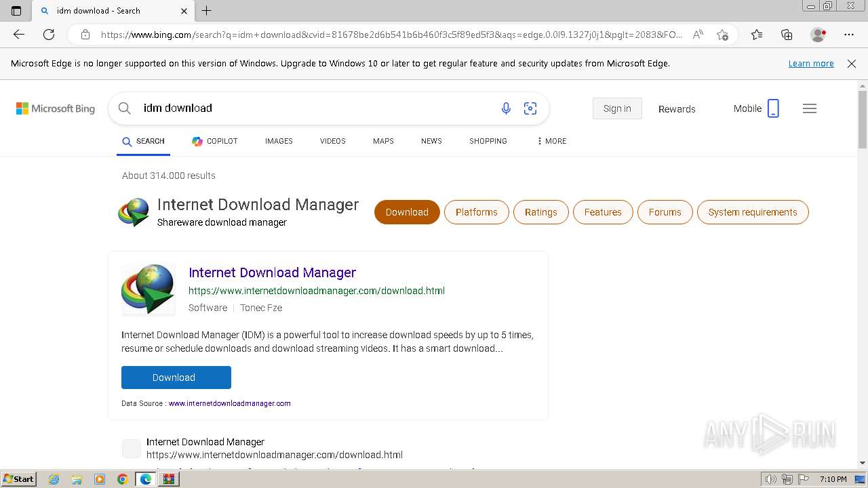Viewport: 868px width, 488px height.
Task: Open the tab actions menu icon
Action: pos(16,11)
